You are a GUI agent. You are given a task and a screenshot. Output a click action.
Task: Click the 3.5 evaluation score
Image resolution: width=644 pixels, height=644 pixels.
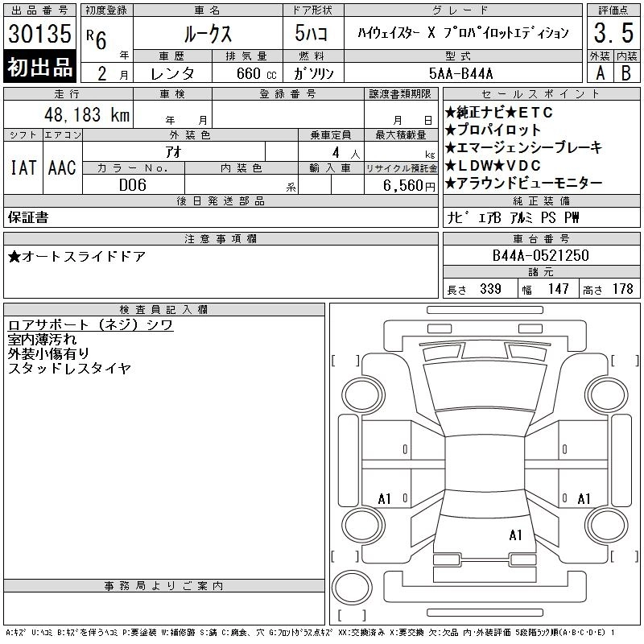(x=613, y=34)
